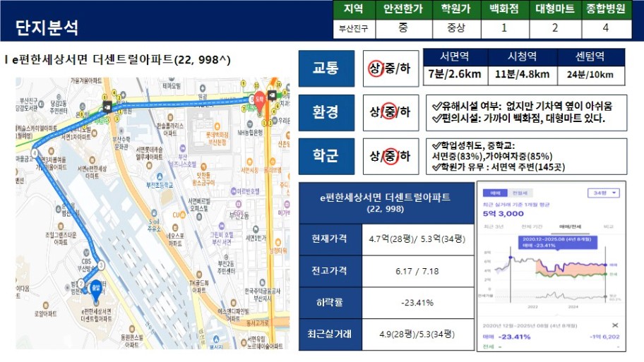Click the green 전세 legend label on chart
The width and height of the screenshot is (644, 362).
point(613,274)
